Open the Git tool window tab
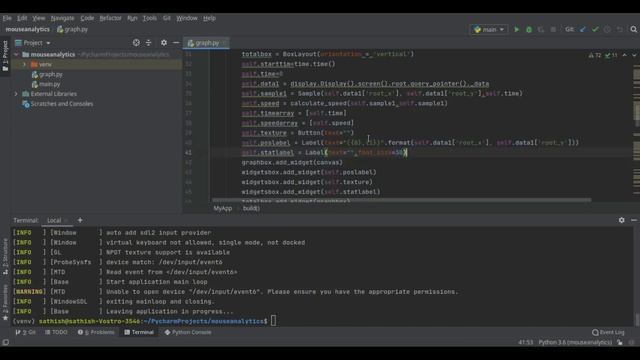 coord(25,332)
